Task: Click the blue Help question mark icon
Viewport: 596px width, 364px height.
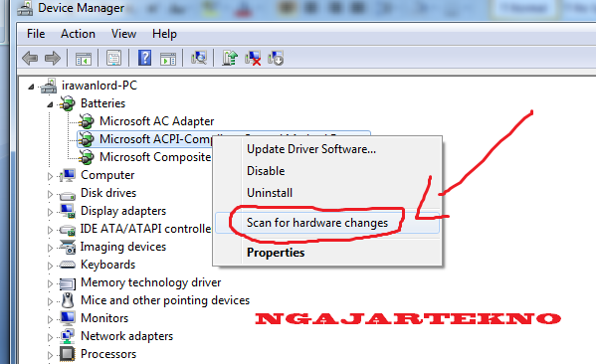Action: 145,58
